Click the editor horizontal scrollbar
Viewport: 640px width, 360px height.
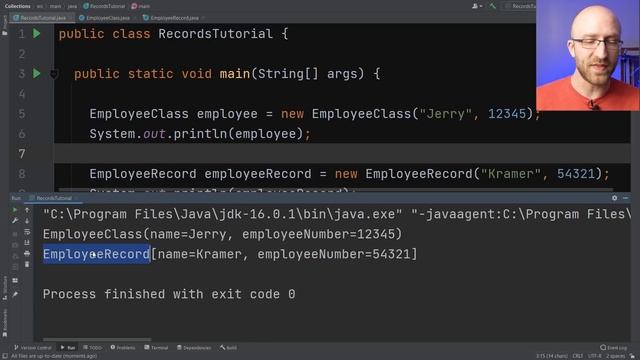[336, 190]
